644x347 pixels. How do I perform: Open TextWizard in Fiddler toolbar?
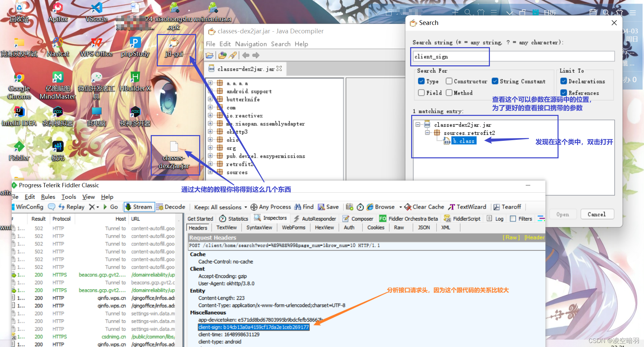[x=467, y=207]
